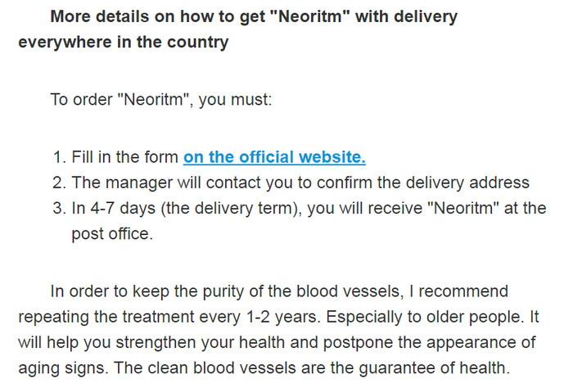Click the "post office." line
The image size is (573, 392).
click(112, 234)
